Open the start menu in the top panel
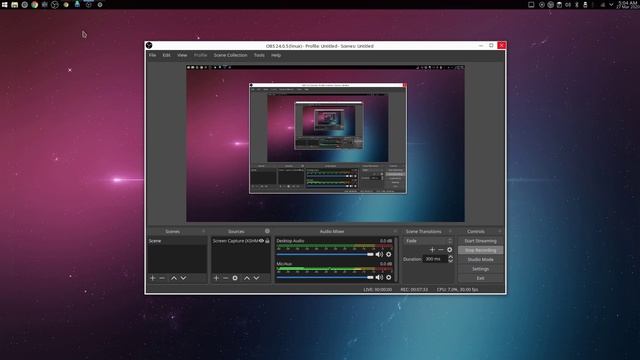Screen dimensions: 640x360 [x=5, y=5]
